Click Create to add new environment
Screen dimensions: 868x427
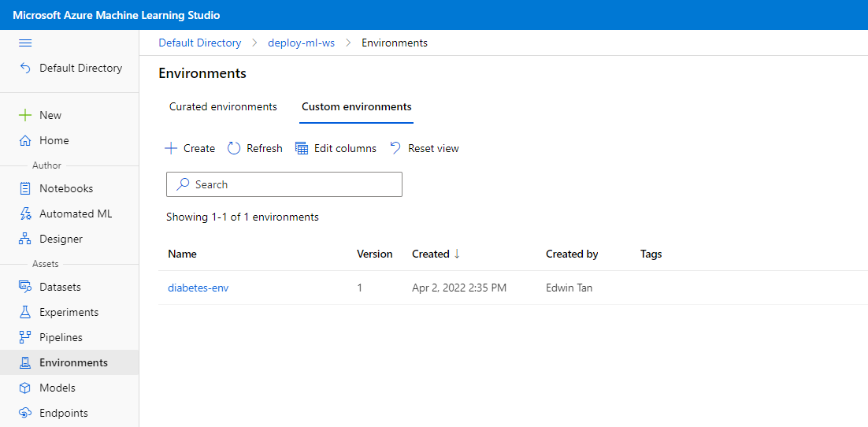coord(190,148)
